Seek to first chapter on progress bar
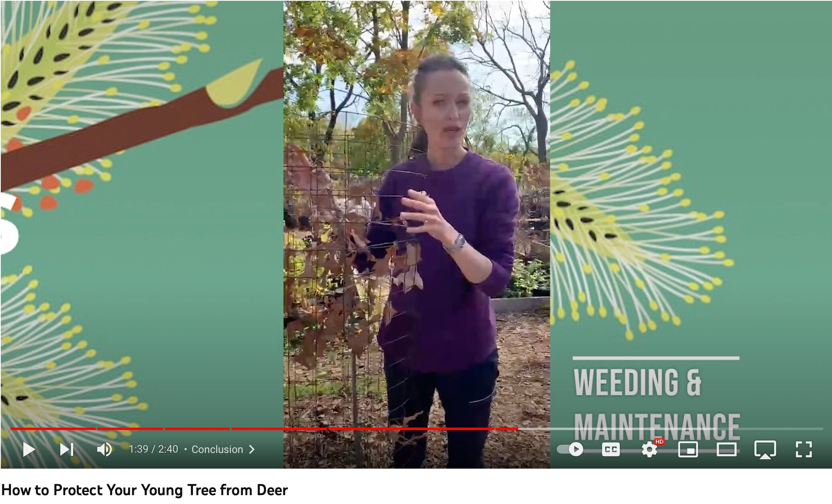The width and height of the screenshot is (832, 504). (53, 429)
